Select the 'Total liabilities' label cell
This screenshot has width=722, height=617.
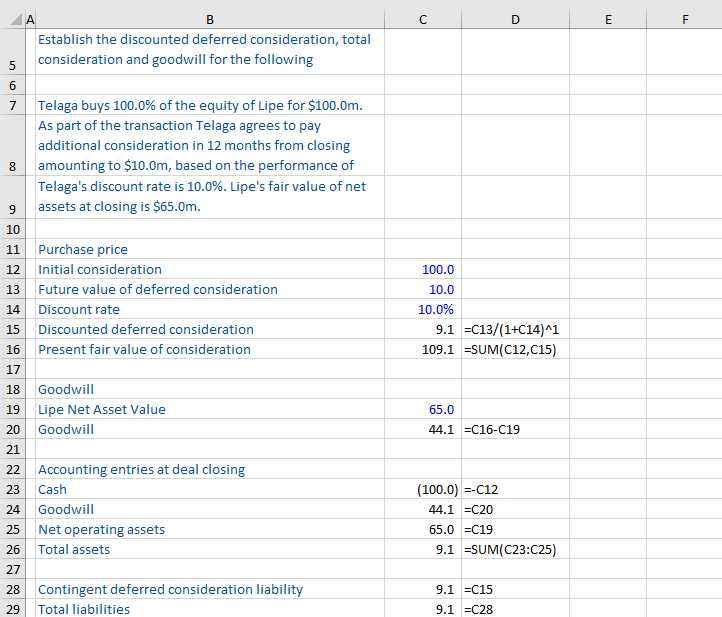[84, 609]
